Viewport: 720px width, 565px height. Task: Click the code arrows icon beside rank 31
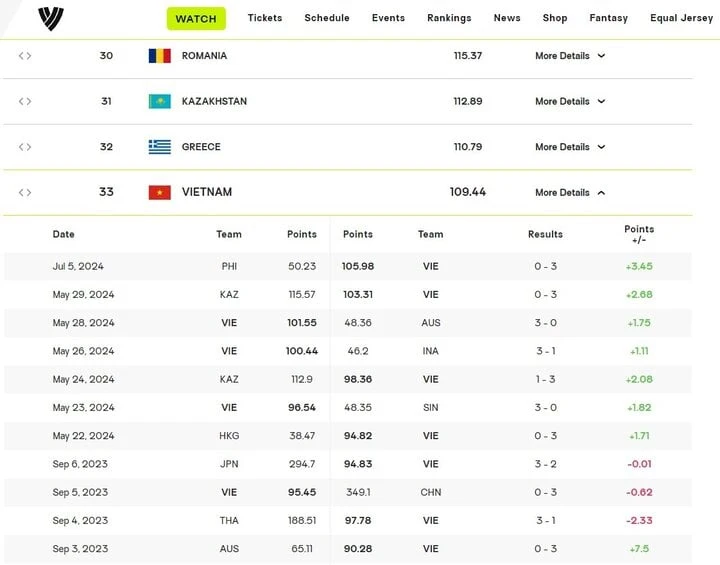(25, 101)
